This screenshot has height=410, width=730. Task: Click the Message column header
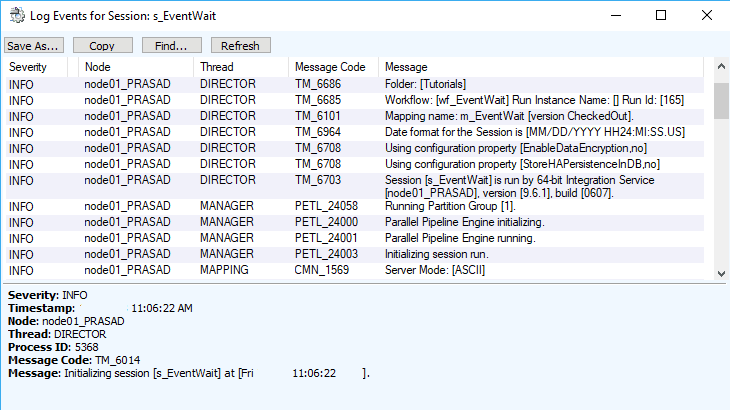pos(541,67)
